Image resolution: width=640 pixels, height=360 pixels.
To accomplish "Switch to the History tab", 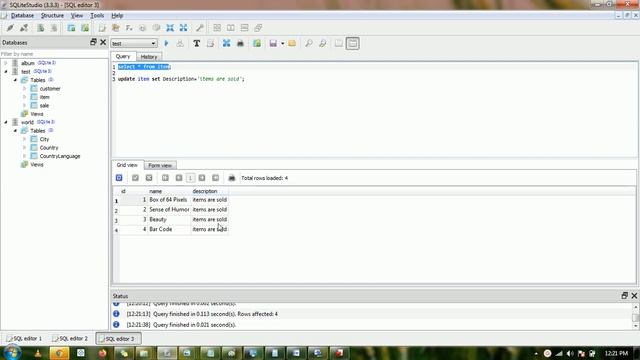I will 149,57.
